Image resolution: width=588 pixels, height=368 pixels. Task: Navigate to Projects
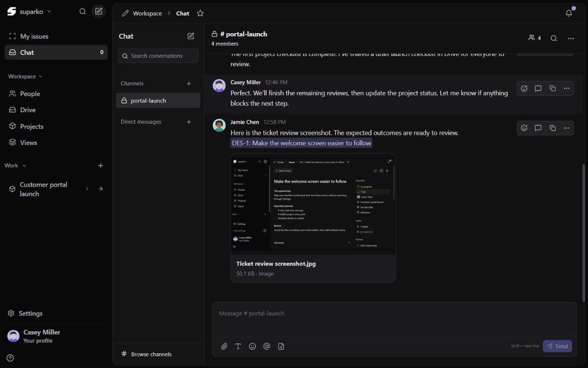[56, 126]
